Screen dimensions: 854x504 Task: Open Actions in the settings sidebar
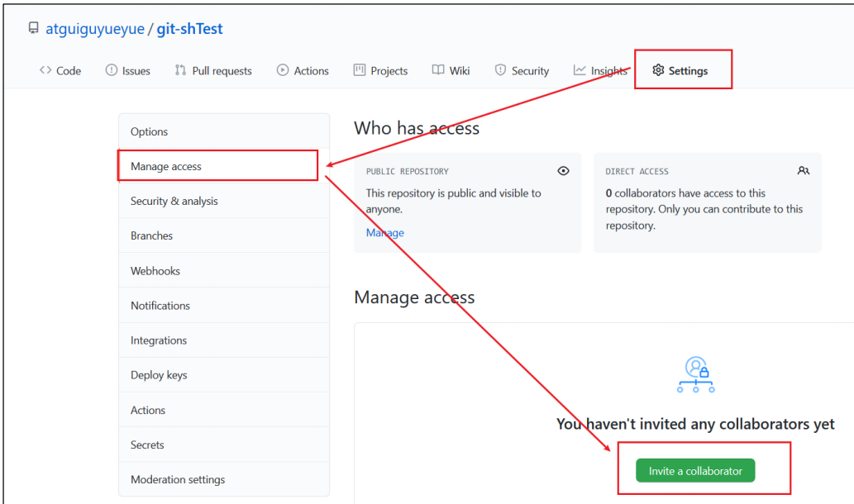pyautogui.click(x=224, y=410)
